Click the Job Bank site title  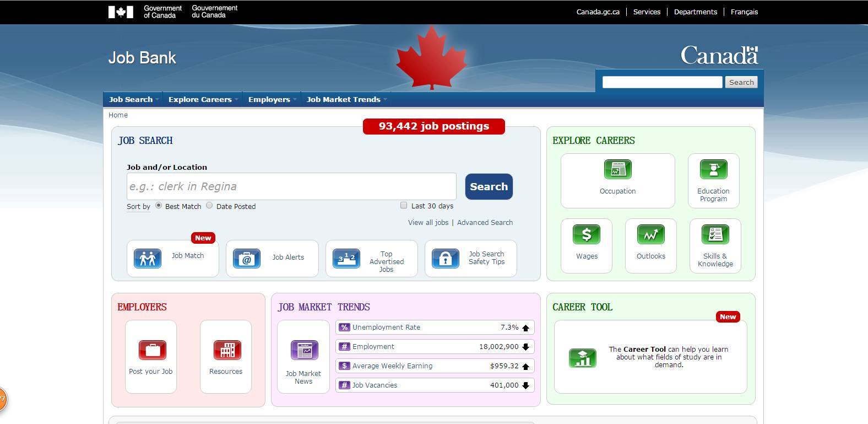142,57
